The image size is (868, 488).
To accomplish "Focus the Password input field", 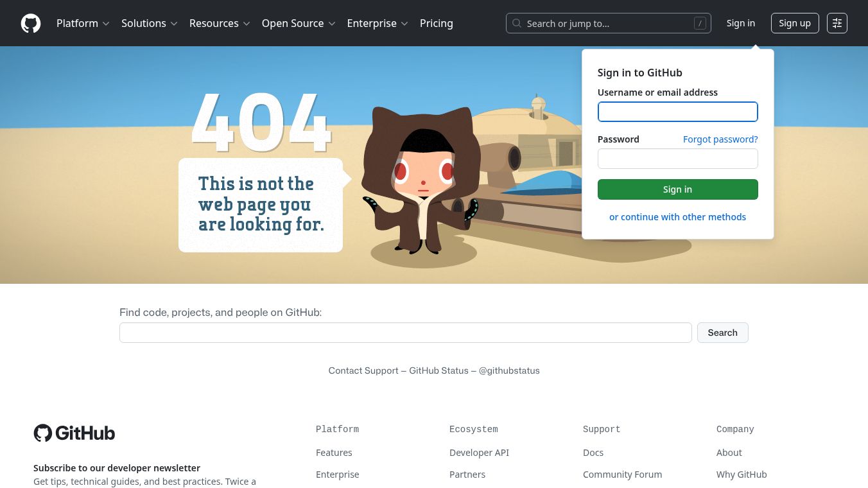I will point(677,159).
